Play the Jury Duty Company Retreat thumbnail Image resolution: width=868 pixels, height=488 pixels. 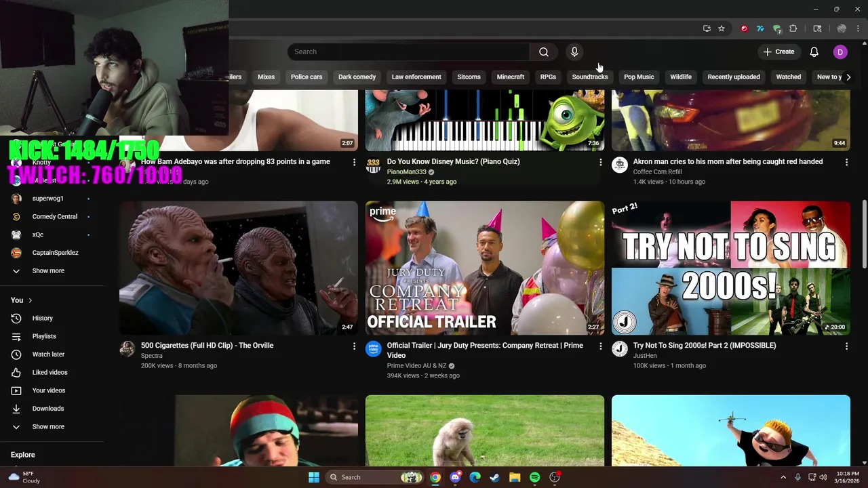point(485,268)
